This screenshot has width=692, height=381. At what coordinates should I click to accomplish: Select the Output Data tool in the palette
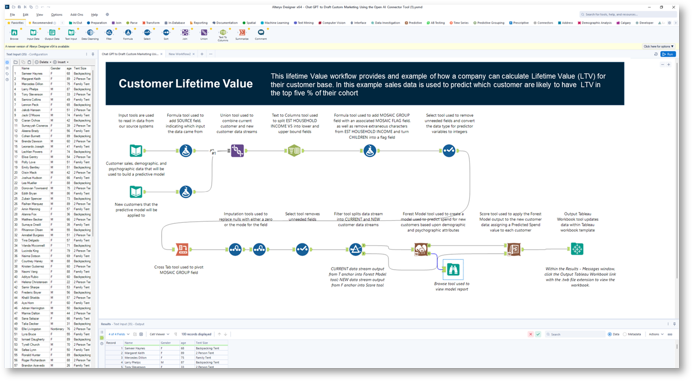[x=52, y=34]
